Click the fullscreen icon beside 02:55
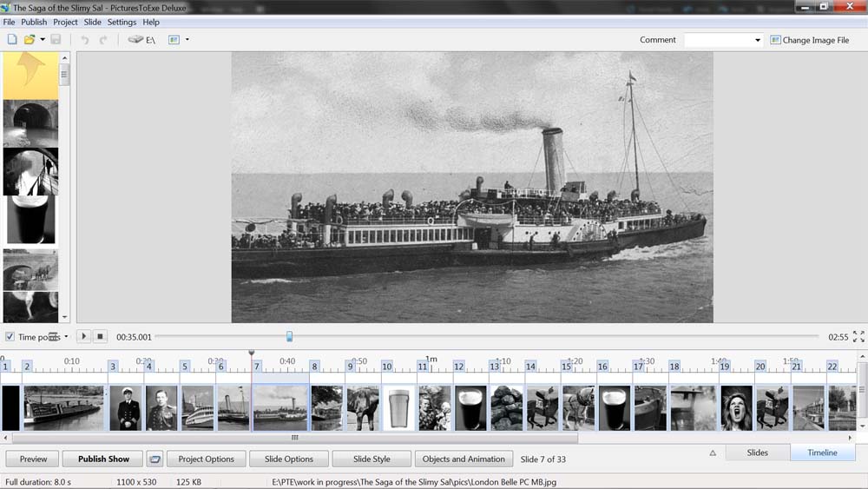This screenshot has height=489, width=868. tap(858, 337)
